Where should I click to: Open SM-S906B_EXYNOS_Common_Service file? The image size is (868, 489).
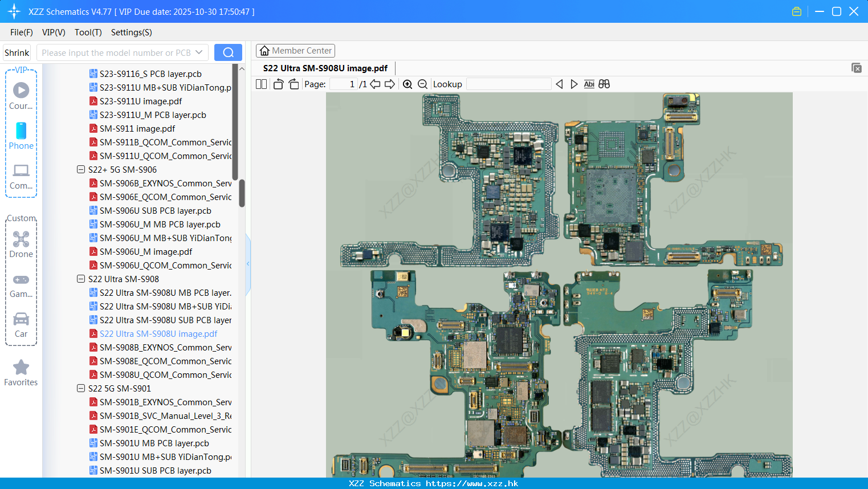click(x=160, y=183)
